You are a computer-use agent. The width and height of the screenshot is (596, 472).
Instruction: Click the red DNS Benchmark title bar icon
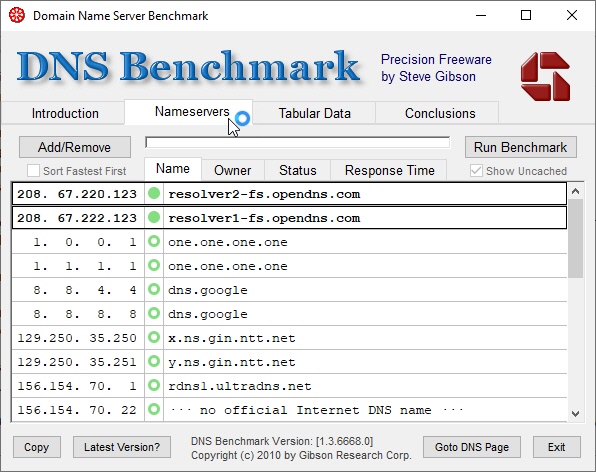tap(17, 16)
